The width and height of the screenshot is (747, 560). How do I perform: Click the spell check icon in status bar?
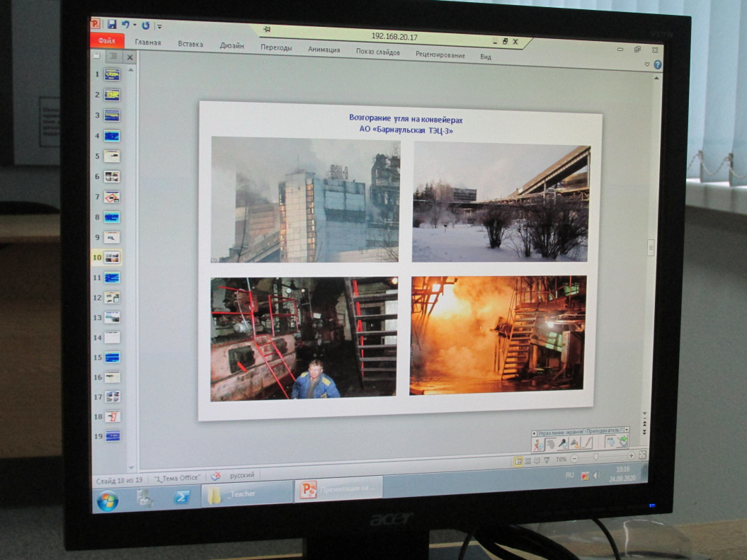tap(215, 476)
